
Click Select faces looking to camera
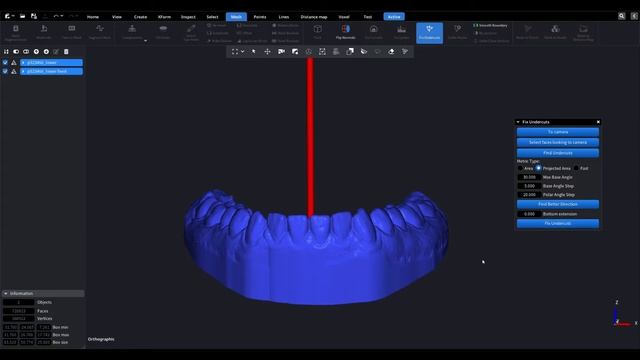click(558, 142)
